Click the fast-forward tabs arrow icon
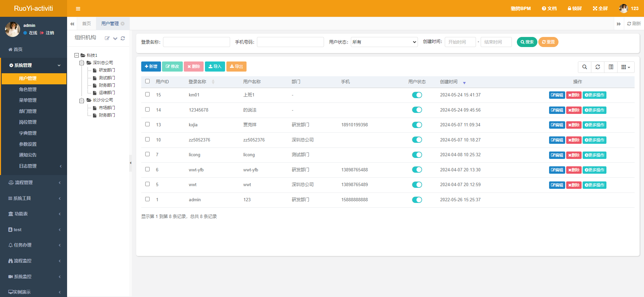This screenshot has width=644, height=297. 619,24
